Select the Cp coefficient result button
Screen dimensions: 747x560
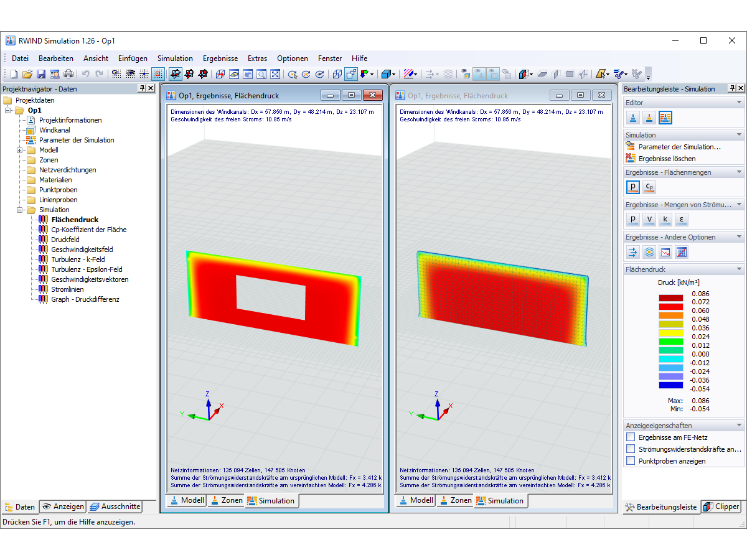point(649,186)
